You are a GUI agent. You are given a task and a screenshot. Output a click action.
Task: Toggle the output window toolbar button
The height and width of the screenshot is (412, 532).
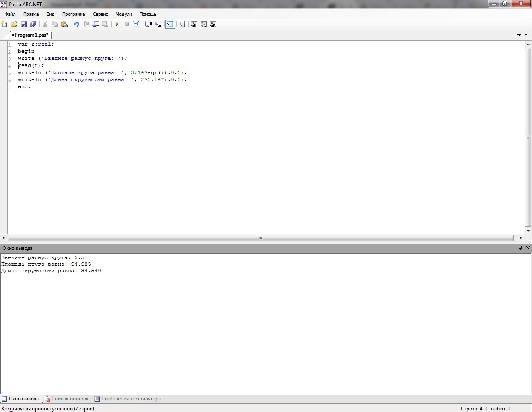click(170, 25)
